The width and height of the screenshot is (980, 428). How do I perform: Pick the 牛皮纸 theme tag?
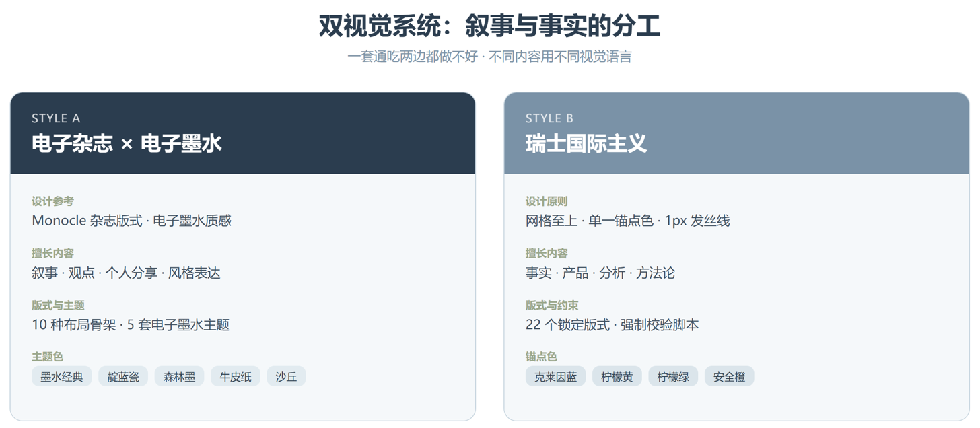pos(236,377)
